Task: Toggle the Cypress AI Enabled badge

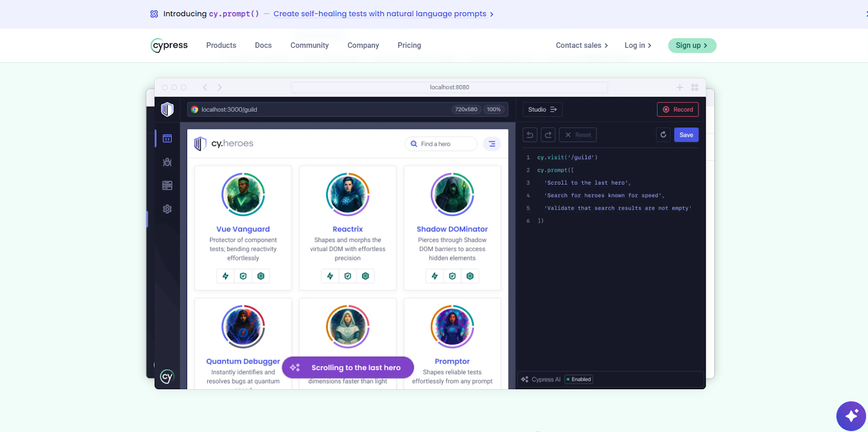Action: click(x=579, y=379)
